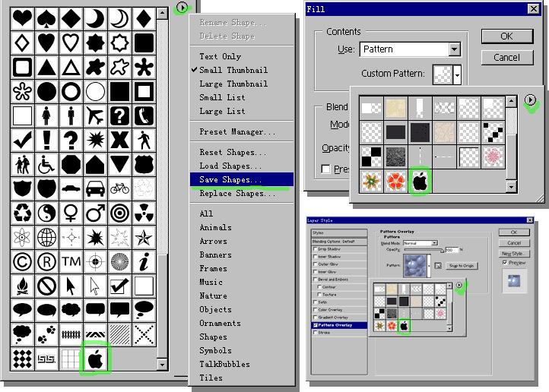Select Preset Manager menu entry
Image resolution: width=549 pixels, height=392 pixels.
point(237,132)
